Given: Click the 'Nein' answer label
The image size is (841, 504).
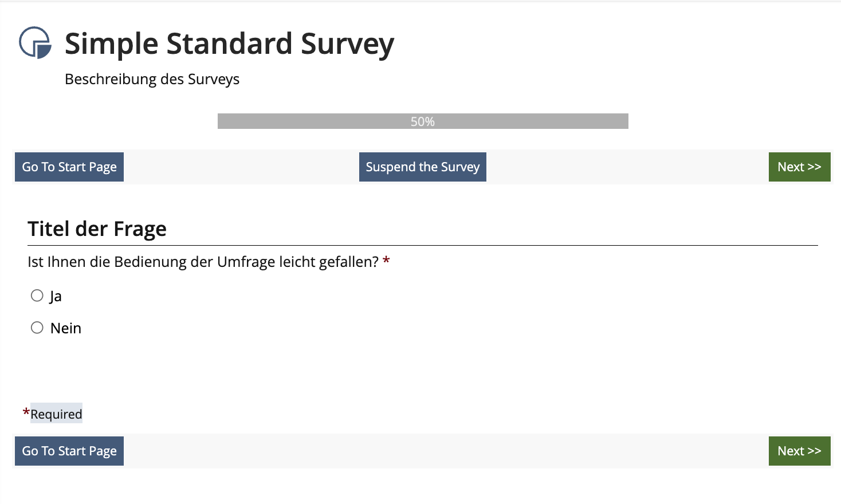Looking at the screenshot, I should point(66,328).
